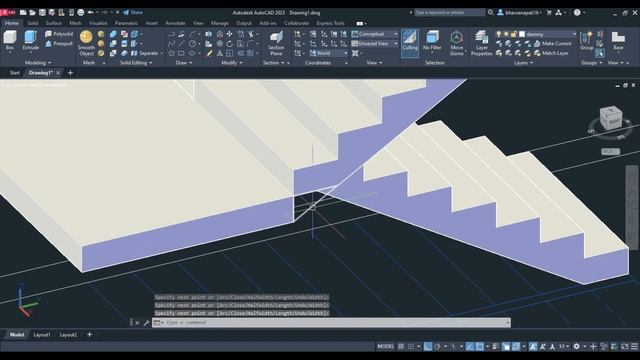640x360 pixels.
Task: Click the Separate solid editing tool
Action: click(145, 53)
